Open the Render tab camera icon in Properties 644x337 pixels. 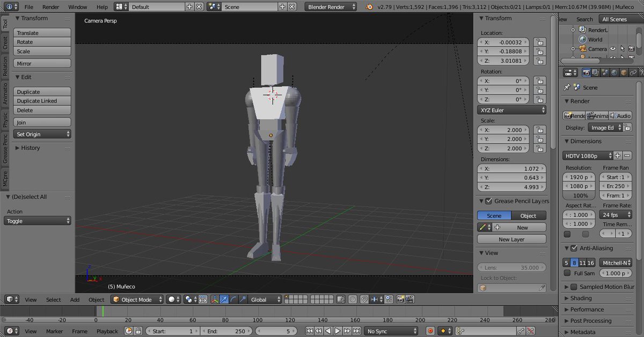pyautogui.click(x=587, y=72)
